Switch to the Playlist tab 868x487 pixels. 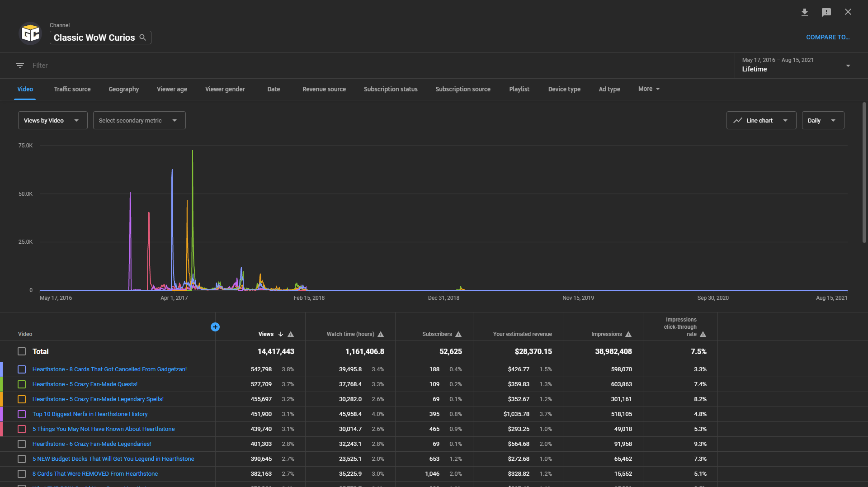(519, 89)
